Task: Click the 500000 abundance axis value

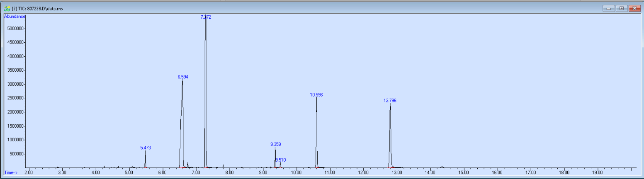Action: point(16,154)
